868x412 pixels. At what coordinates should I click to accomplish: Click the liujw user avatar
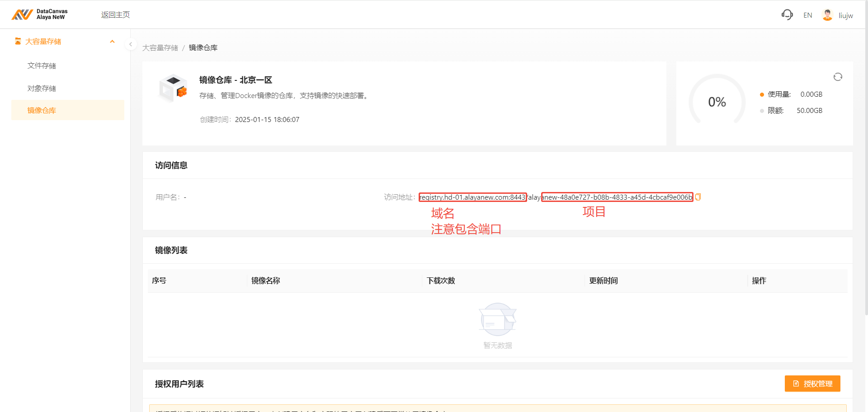point(827,15)
